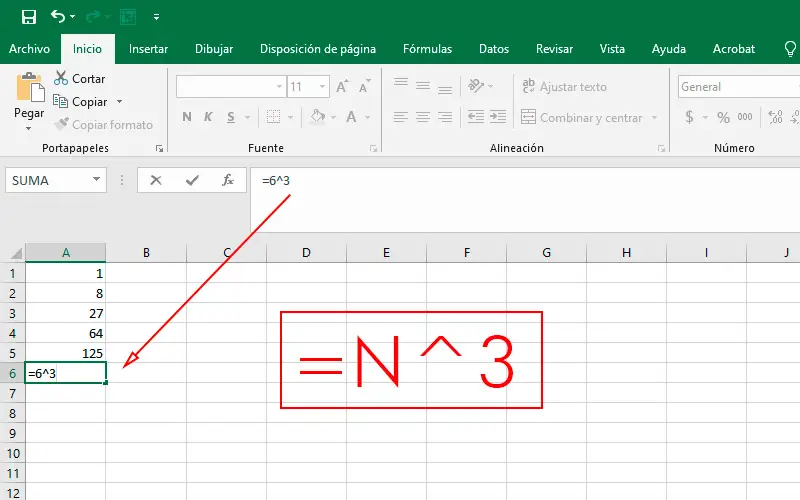800x500 pixels.
Task: Toggle bold N formatting
Action: 187,117
